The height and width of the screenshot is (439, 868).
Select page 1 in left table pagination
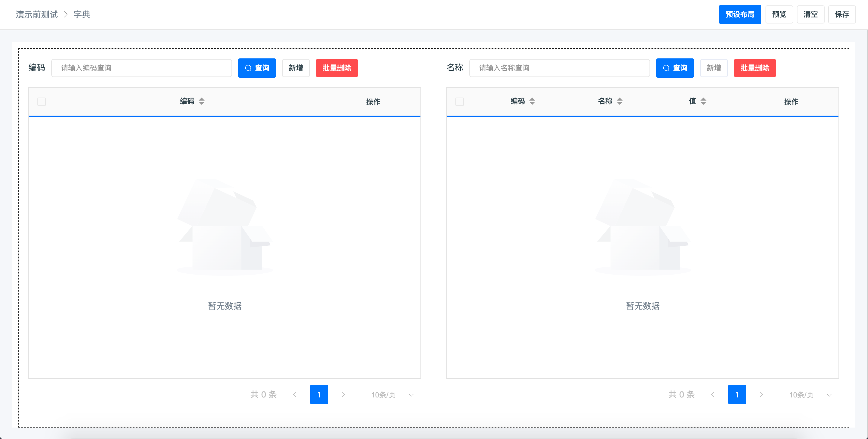coord(319,394)
